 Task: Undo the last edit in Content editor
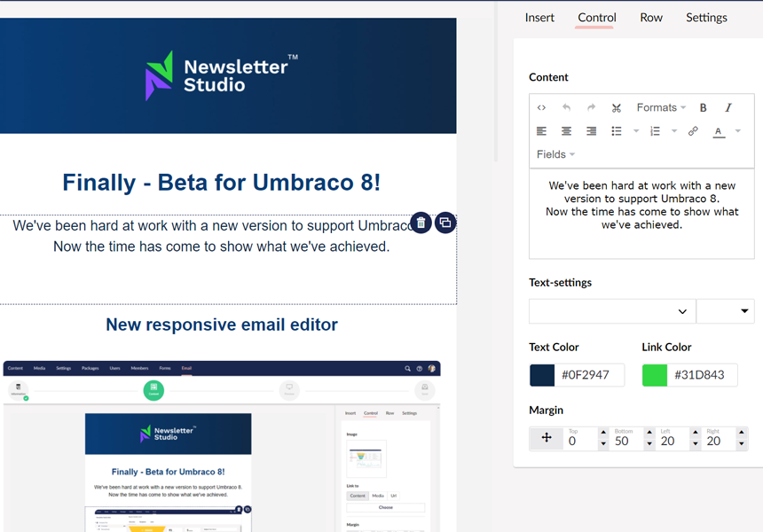click(x=566, y=107)
